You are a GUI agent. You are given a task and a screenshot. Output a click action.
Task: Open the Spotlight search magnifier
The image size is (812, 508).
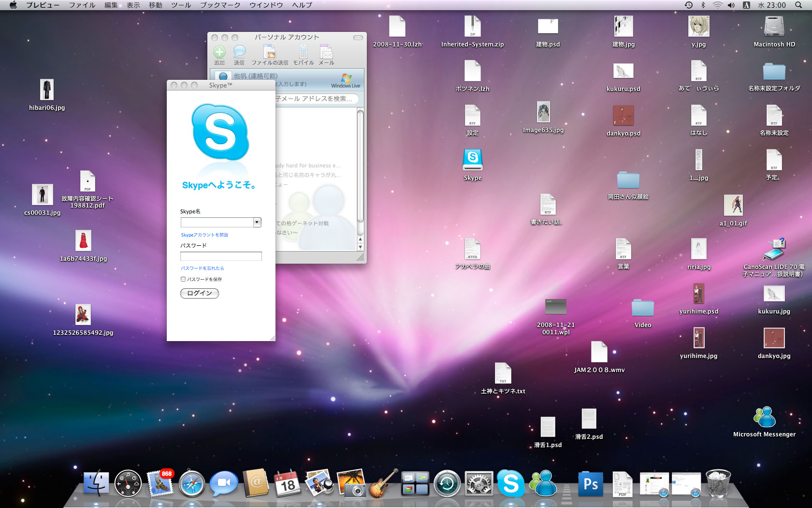coord(798,5)
